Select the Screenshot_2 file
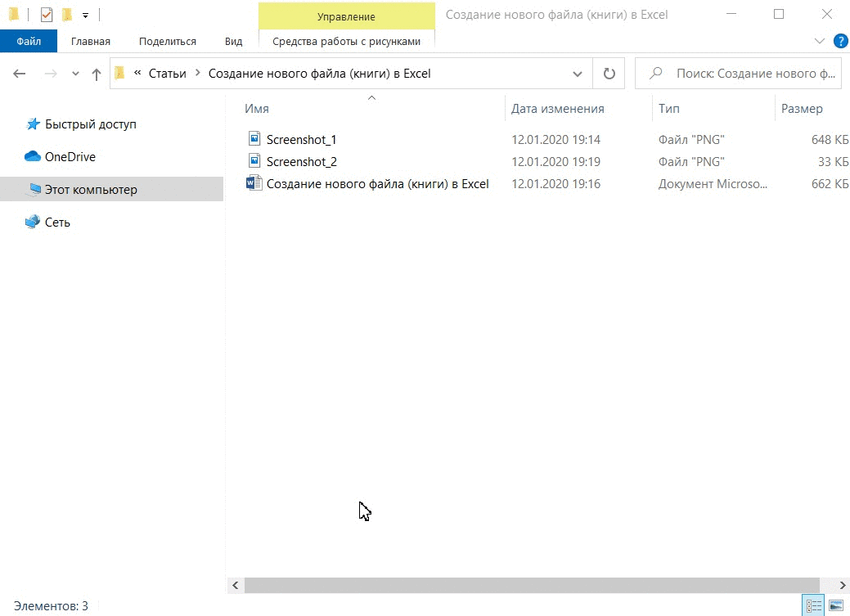Viewport: 850px width, 616px height. [x=301, y=162]
